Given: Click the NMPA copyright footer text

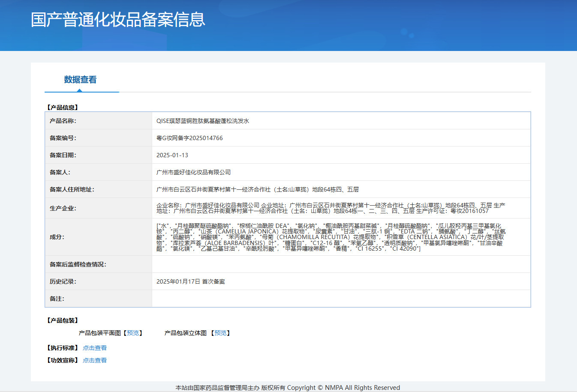Looking at the screenshot, I should [x=288, y=387].
